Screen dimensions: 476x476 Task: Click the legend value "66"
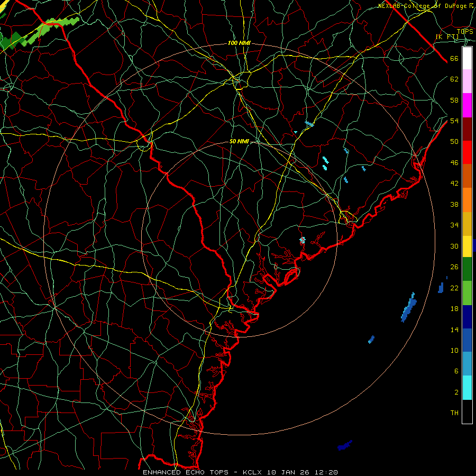(454, 59)
